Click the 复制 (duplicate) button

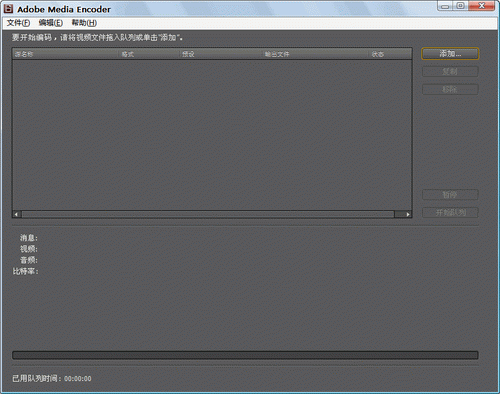[450, 71]
